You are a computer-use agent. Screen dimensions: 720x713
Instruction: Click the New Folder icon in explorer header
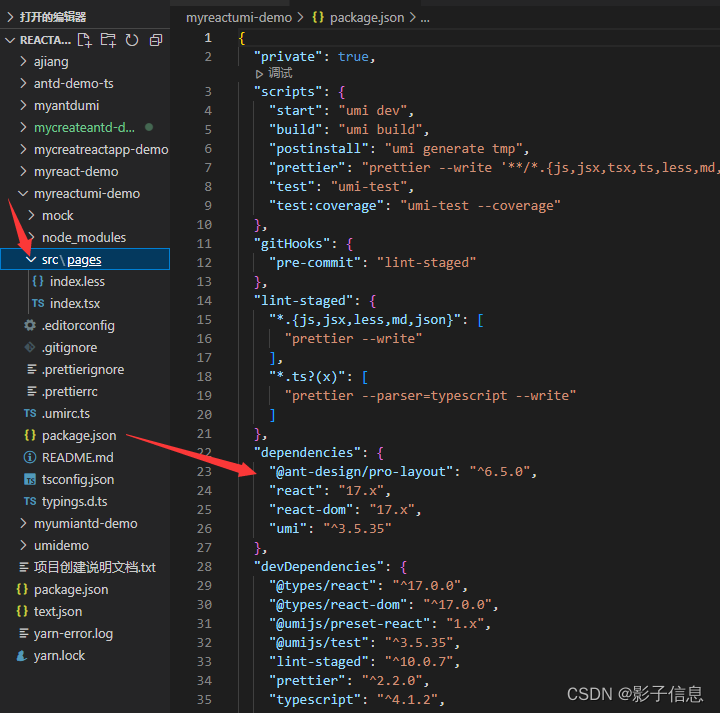click(x=108, y=40)
